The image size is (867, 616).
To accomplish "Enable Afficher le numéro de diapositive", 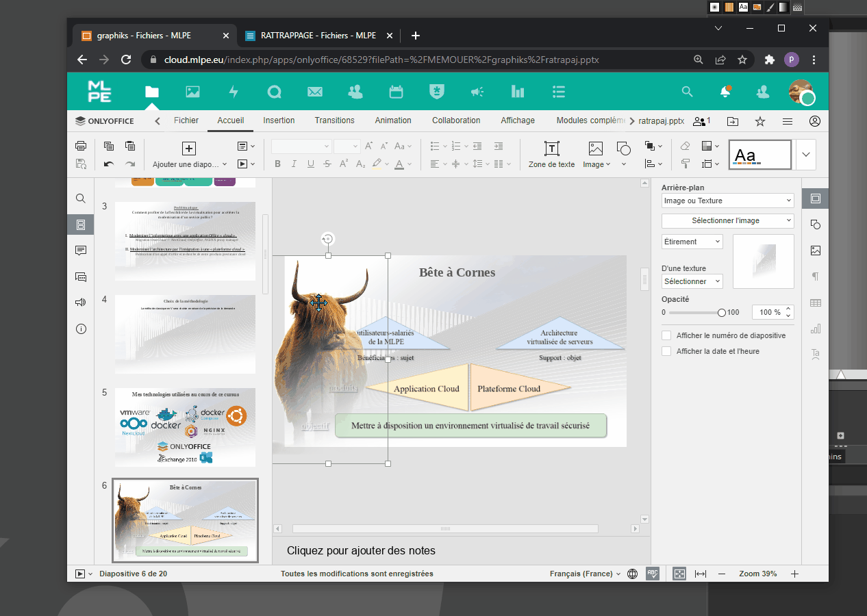I will (666, 336).
